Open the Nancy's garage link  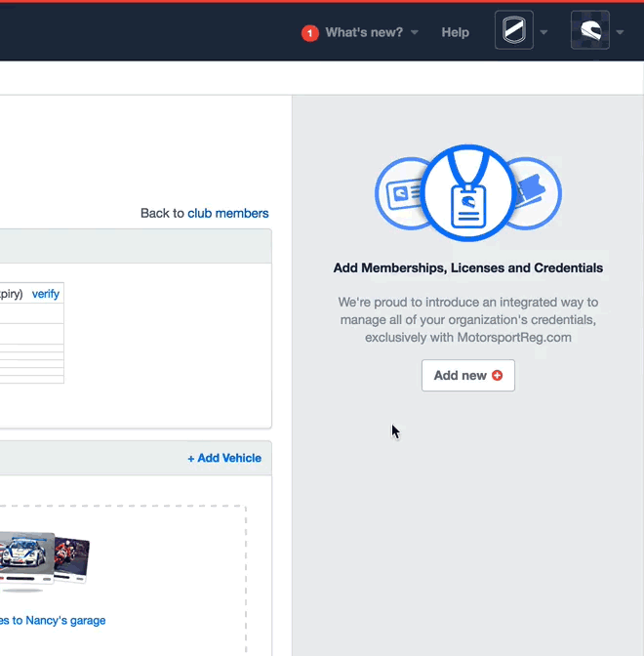click(x=53, y=621)
